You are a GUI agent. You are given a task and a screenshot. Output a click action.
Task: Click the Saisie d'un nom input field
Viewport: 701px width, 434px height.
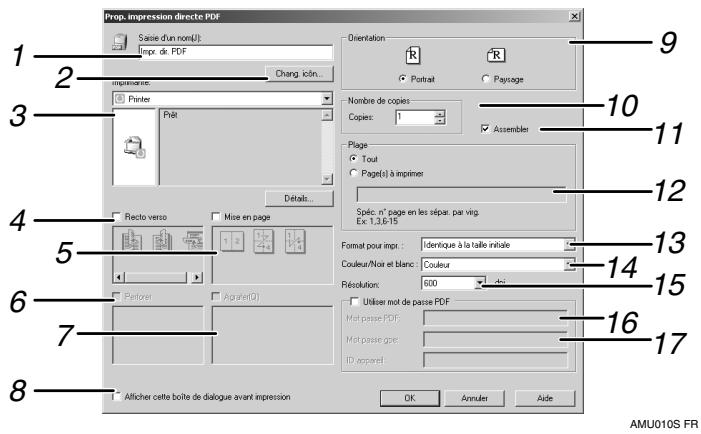(x=236, y=52)
